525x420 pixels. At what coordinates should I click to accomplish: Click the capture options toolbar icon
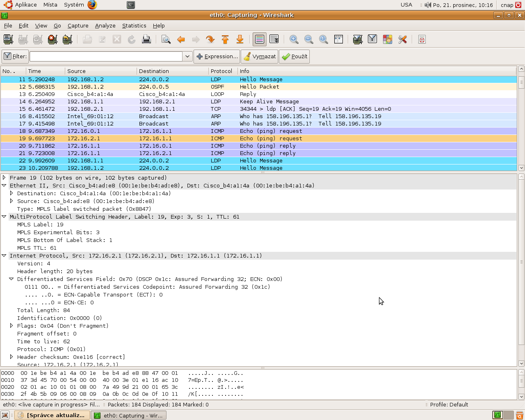click(23, 39)
